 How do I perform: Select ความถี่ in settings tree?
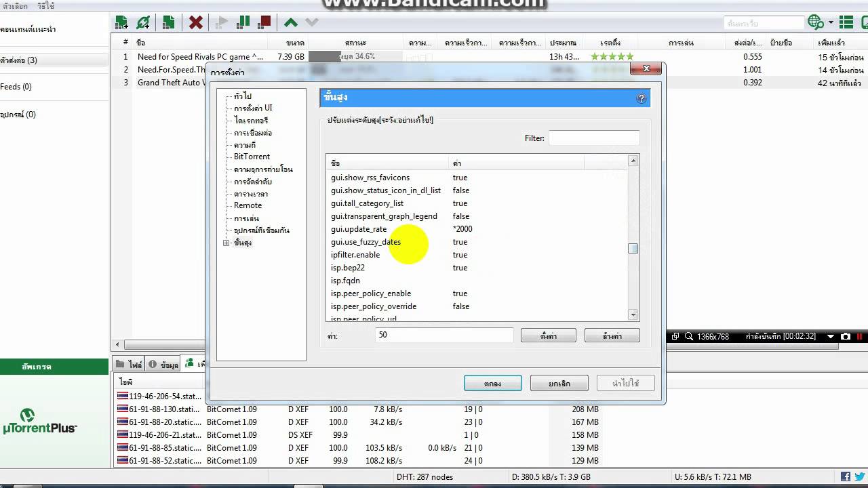(x=245, y=145)
